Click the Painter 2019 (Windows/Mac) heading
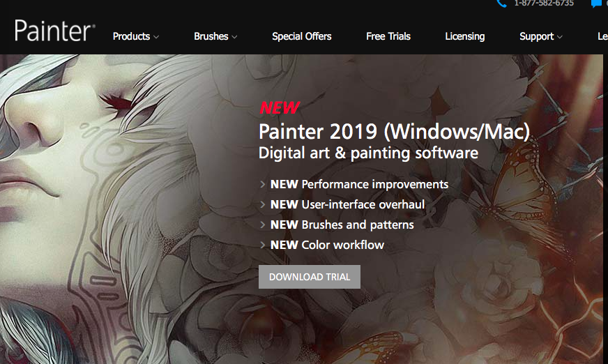Image resolution: width=608 pixels, height=364 pixels. pos(394,132)
